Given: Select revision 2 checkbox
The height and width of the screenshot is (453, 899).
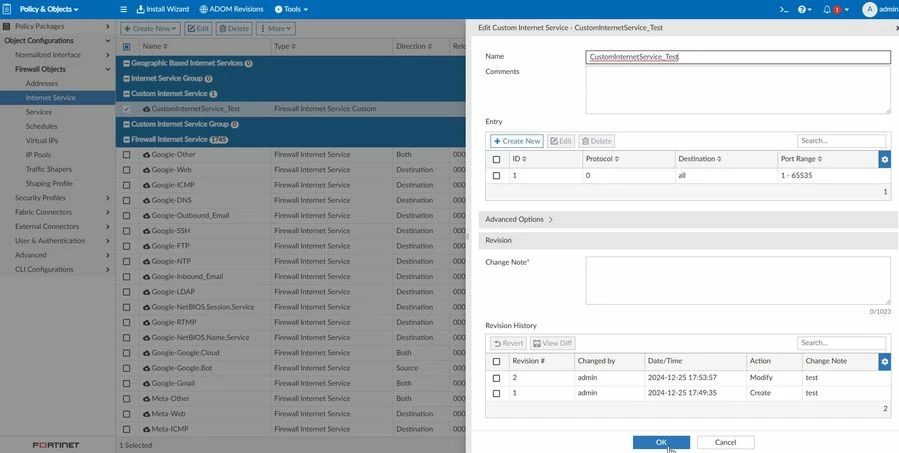Looking at the screenshot, I should tap(497, 378).
